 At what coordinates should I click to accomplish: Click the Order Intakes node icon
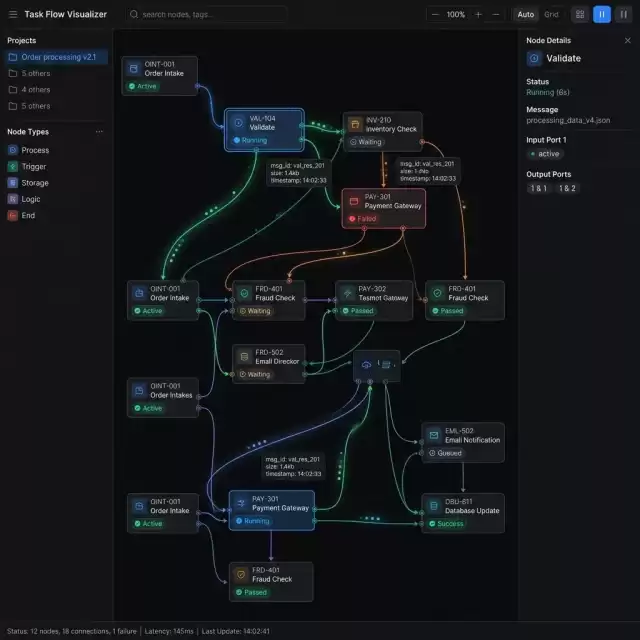pos(139,391)
